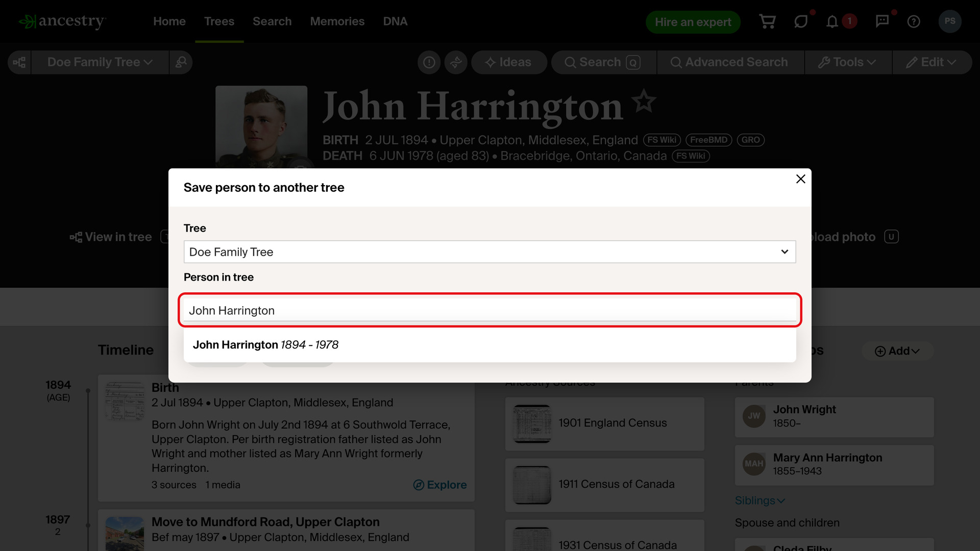The height and width of the screenshot is (551, 980).
Task: Open John Wright's parent card
Action: click(x=834, y=417)
